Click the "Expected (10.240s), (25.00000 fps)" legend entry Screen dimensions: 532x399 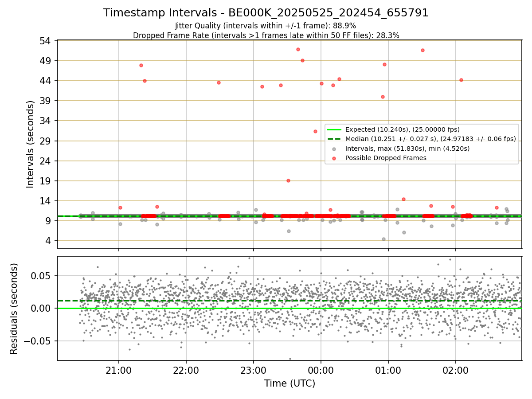click(x=403, y=129)
